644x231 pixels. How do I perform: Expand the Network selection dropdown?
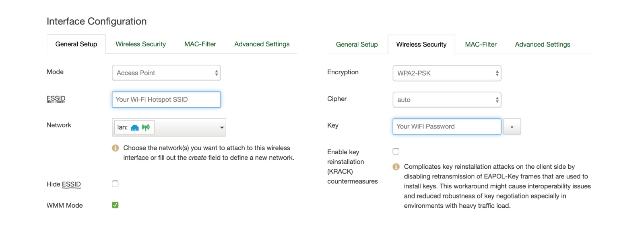tap(221, 128)
